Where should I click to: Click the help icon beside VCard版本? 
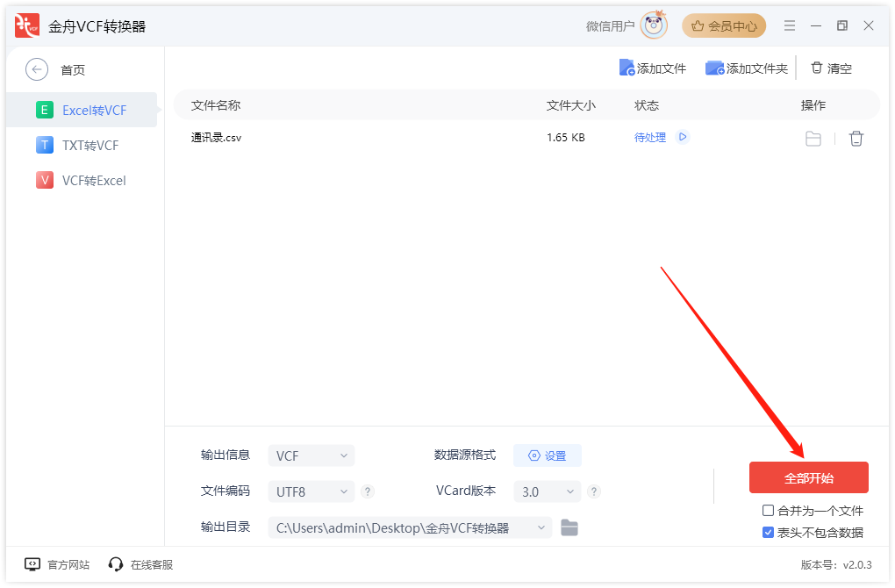[594, 491]
